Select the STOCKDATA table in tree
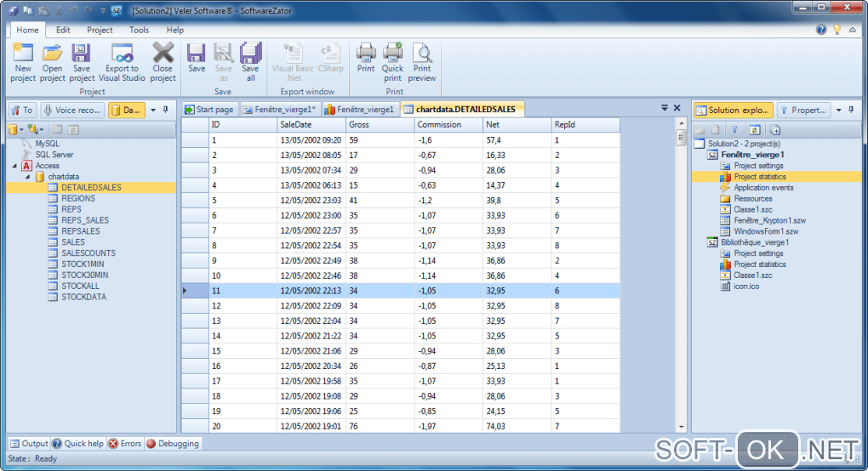The image size is (868, 471). pos(83,297)
